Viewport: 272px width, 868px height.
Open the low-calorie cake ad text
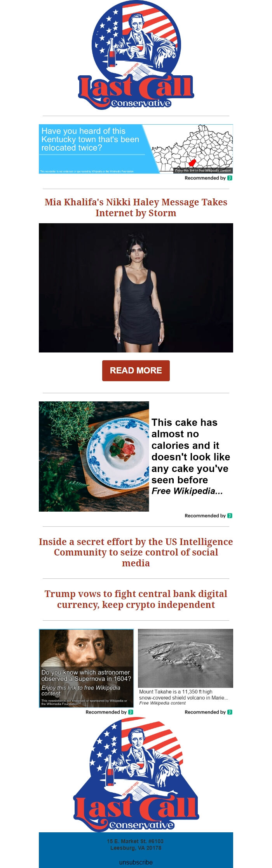click(190, 457)
